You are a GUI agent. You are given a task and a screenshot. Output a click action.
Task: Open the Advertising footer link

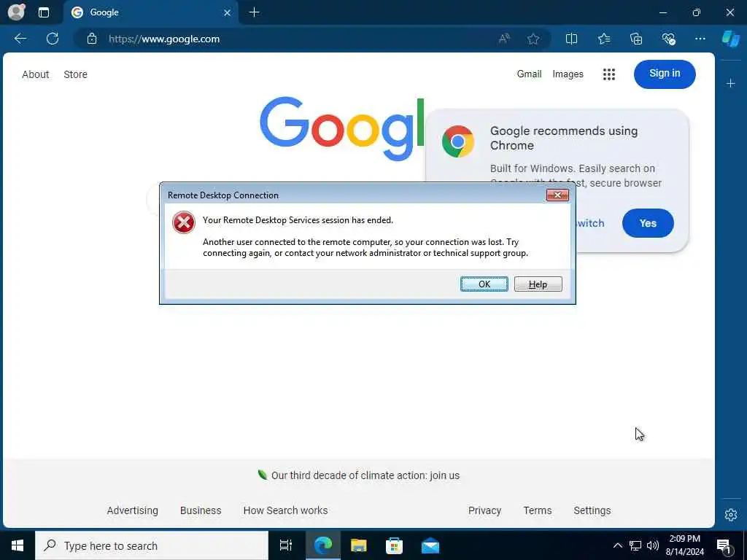(x=133, y=510)
